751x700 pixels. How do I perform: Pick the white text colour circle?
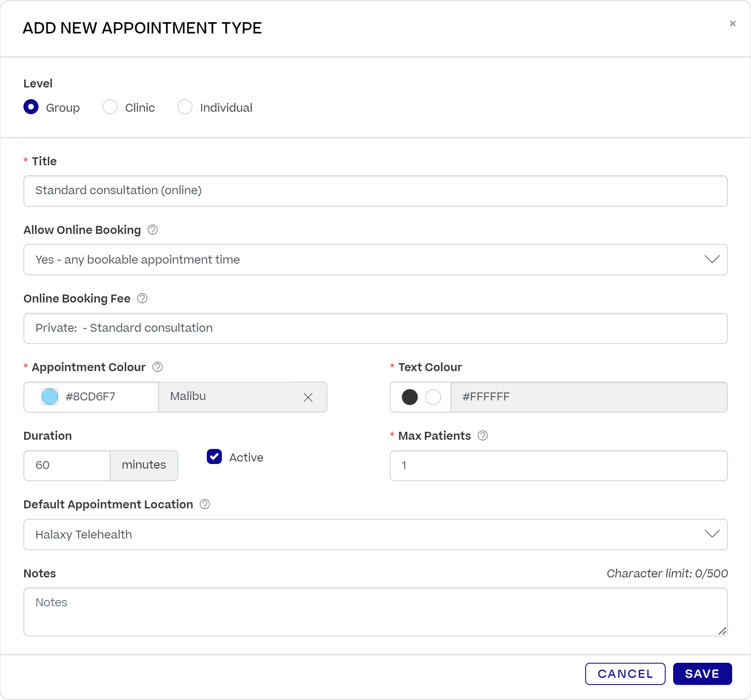[433, 397]
